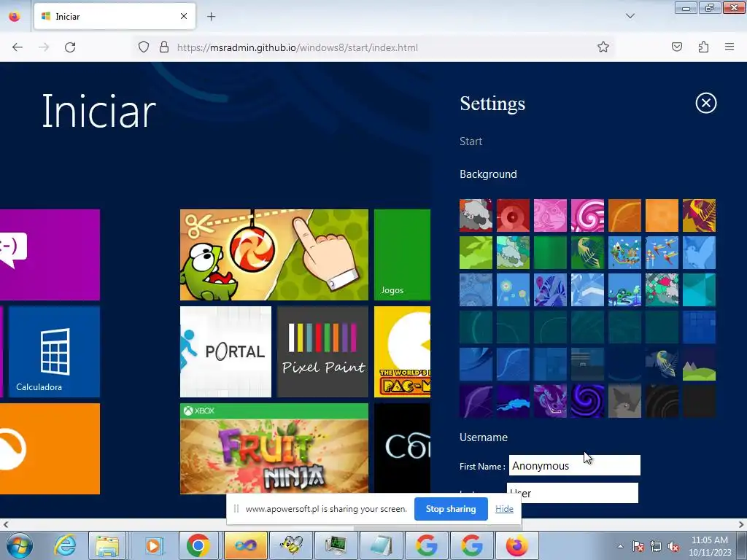List all tabs dropdown arrow
The image size is (747, 560).
pos(630,16)
